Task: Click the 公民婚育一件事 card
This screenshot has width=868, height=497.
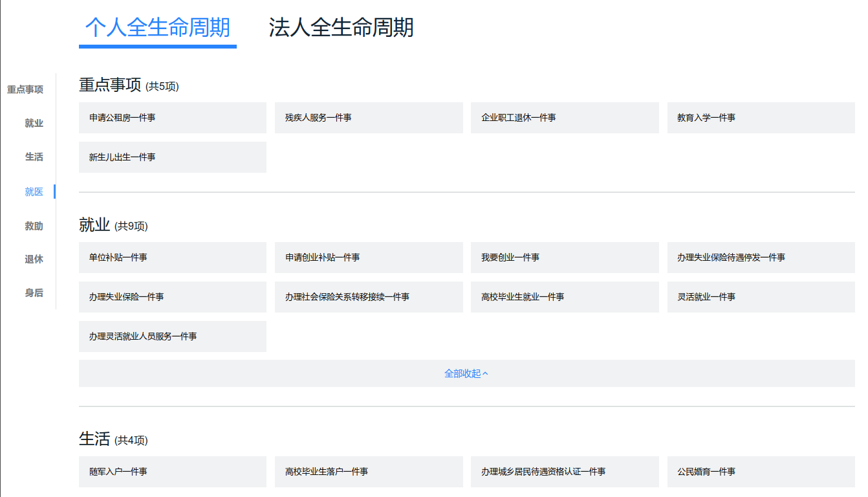Action: pos(761,472)
